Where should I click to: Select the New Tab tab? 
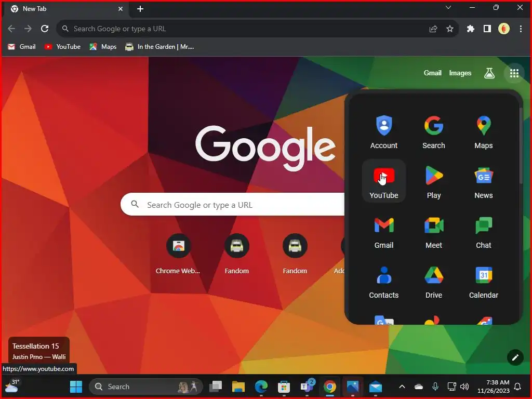point(66,9)
